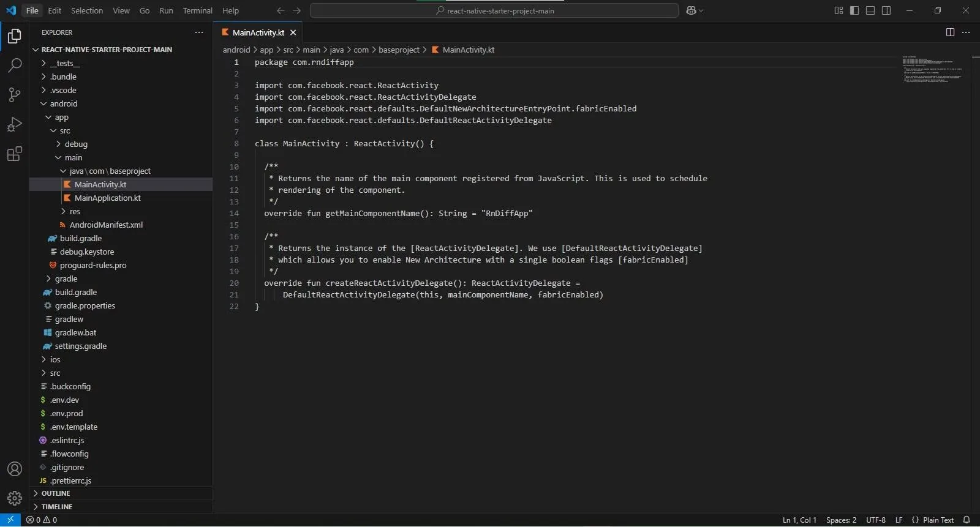
Task: Open AndroidManifest.xml file
Action: (x=105, y=225)
